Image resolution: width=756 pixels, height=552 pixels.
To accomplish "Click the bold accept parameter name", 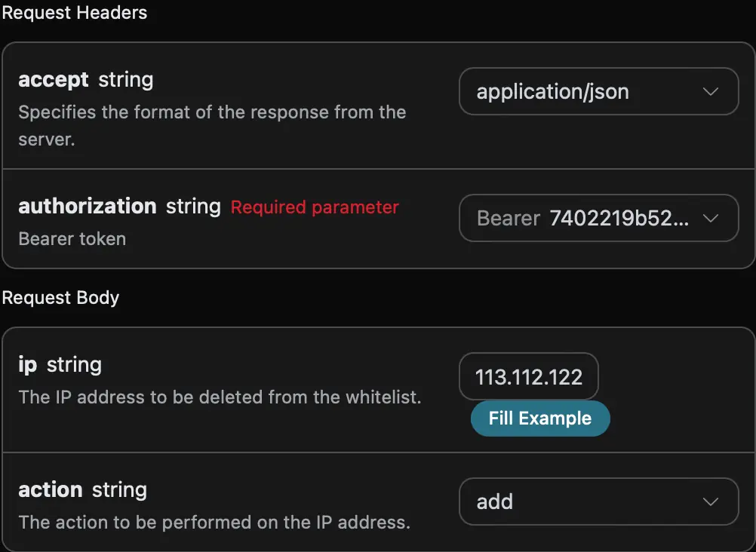I will 53,80.
